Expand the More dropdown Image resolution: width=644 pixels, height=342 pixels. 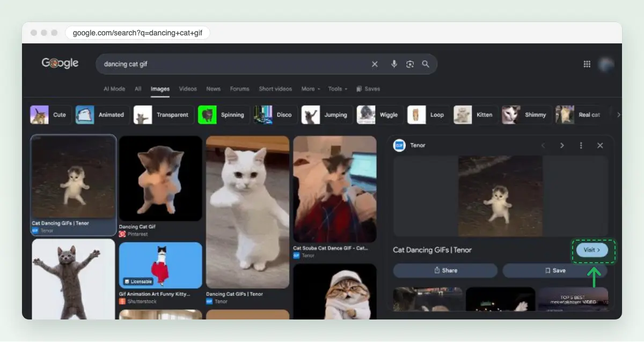(x=310, y=89)
